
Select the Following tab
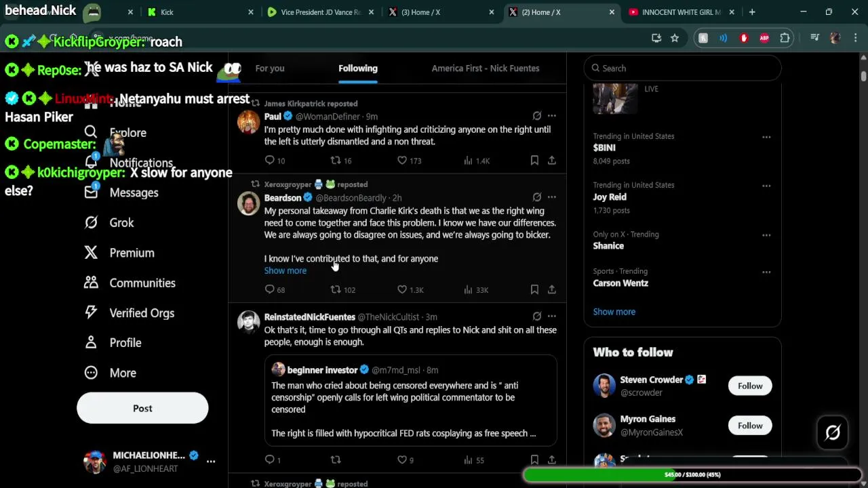tap(358, 68)
